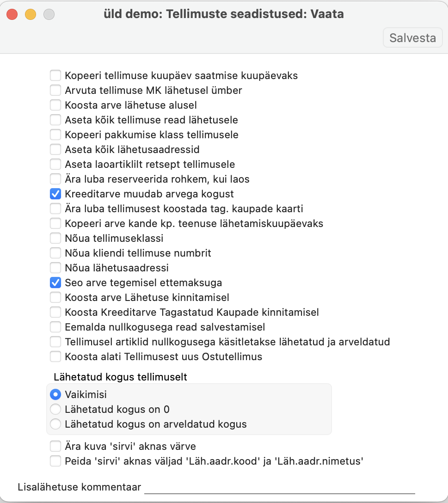
Task: Enable 'Ära luba reserveerida rohkem, kui laos'
Action: tap(55, 179)
